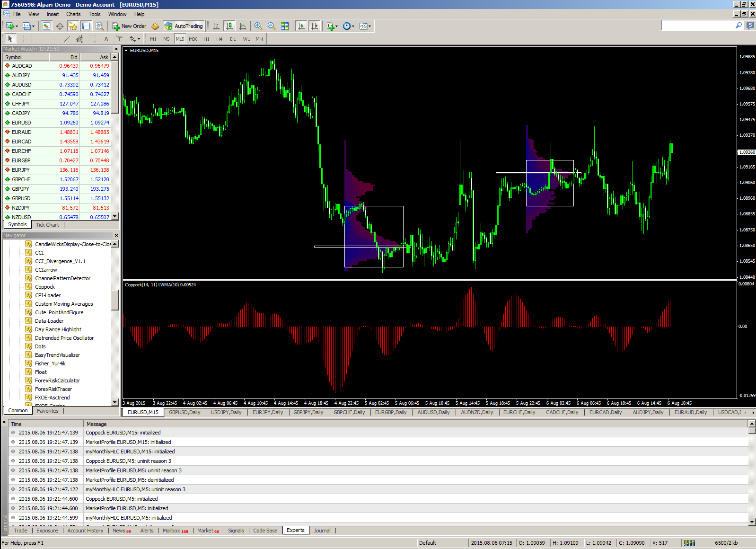Switch timeframe to H1
This screenshot has width=756, height=549.
[206, 39]
